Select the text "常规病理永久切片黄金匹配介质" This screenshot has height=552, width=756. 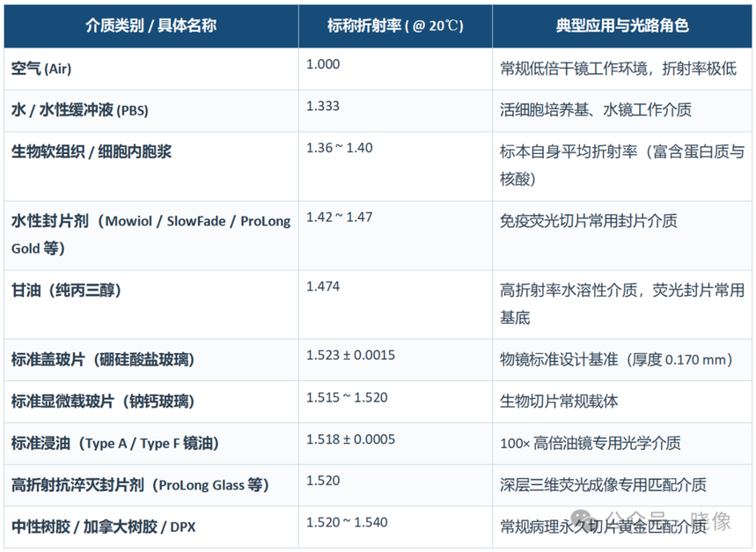click(603, 527)
